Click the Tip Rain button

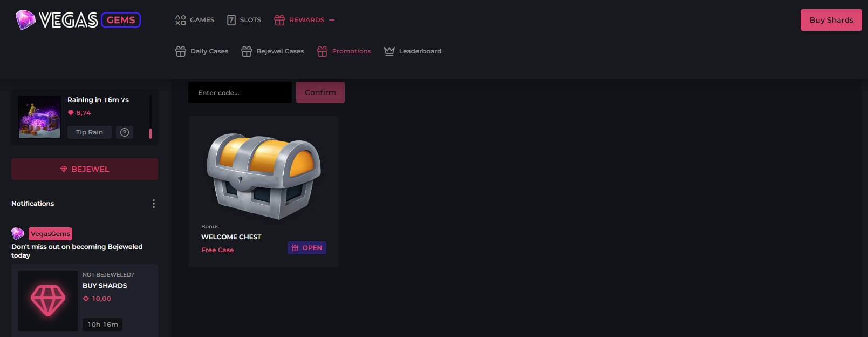coord(90,132)
